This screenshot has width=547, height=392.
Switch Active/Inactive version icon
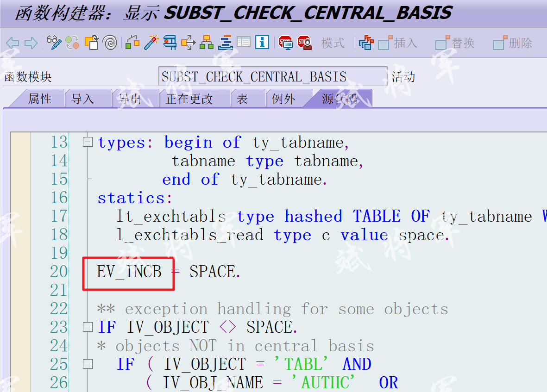[x=73, y=43]
